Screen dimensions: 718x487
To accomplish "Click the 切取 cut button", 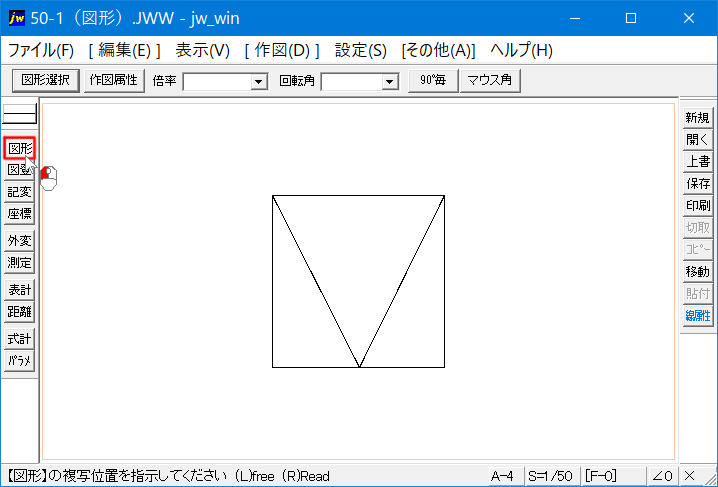I will coord(697,227).
